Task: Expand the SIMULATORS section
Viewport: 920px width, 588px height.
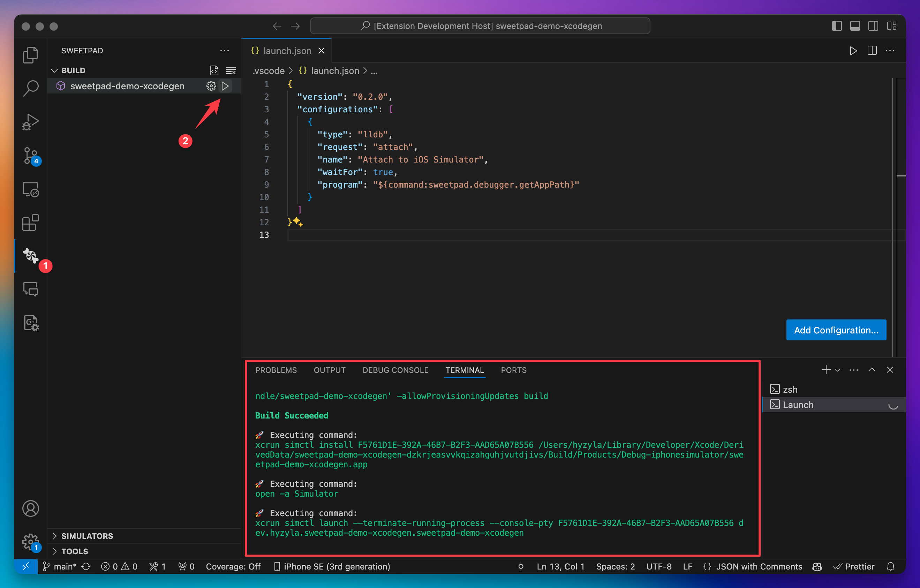Action: (x=87, y=536)
